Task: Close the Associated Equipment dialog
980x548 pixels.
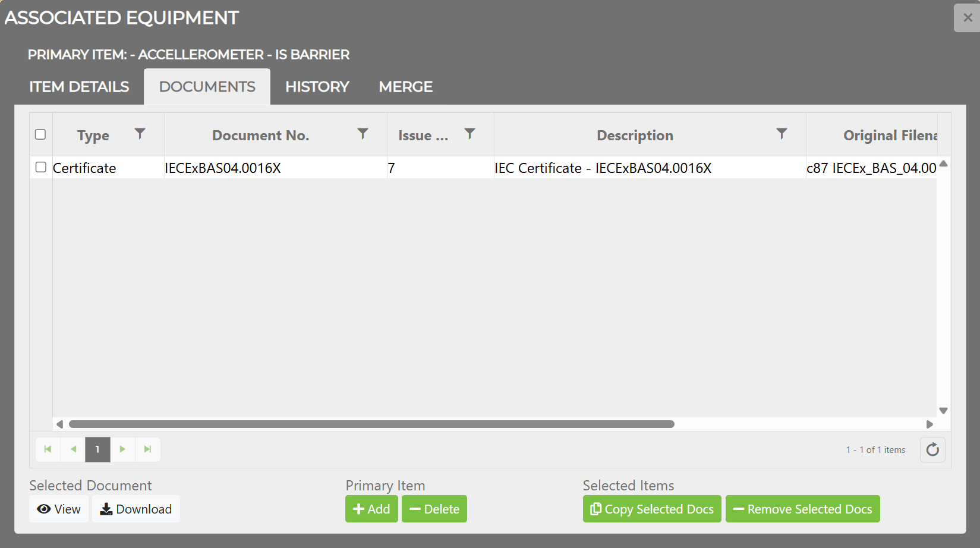Action: tap(968, 18)
